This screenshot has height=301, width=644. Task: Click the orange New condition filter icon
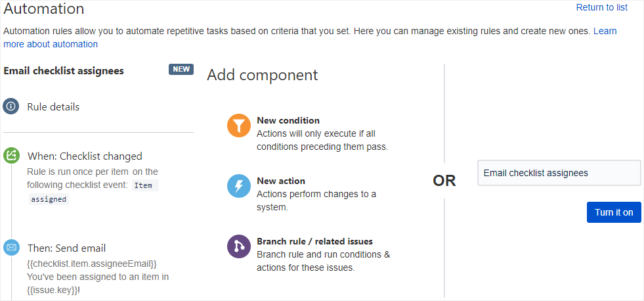click(239, 126)
